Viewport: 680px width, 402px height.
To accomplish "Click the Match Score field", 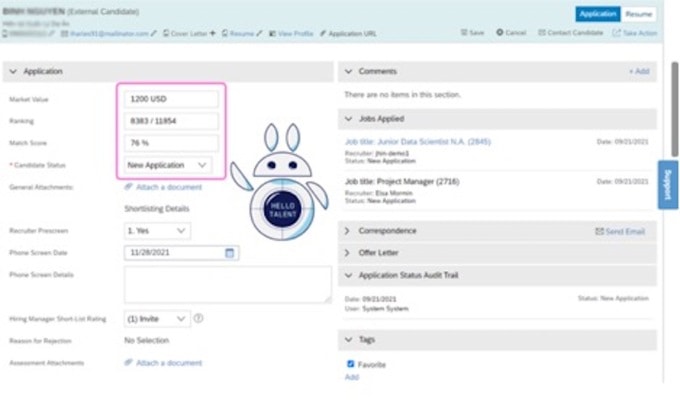I will coord(171,143).
